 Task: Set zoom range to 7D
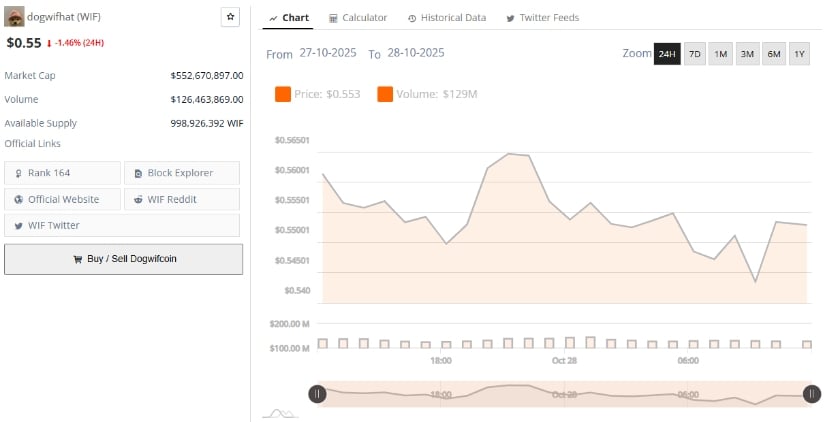[694, 54]
